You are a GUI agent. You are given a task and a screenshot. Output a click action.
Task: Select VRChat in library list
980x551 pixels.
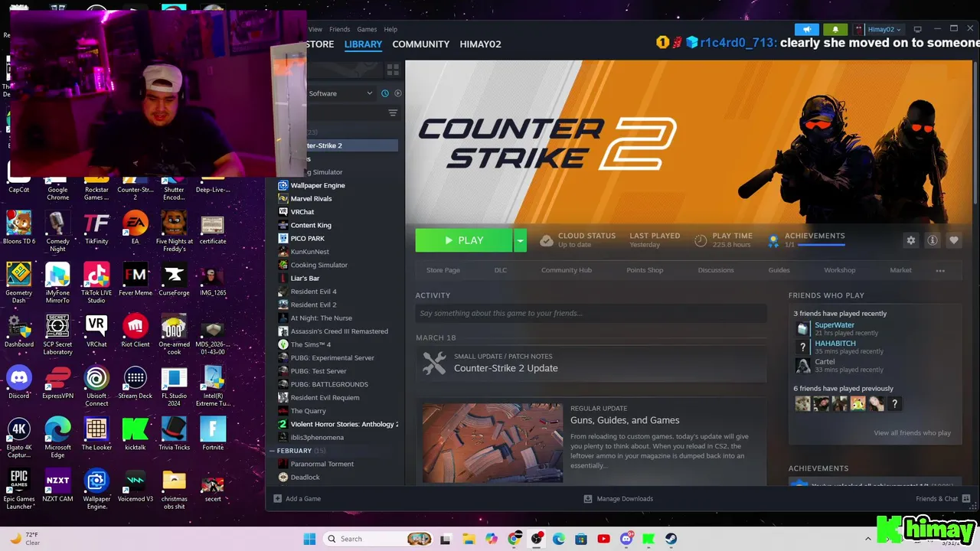pos(302,212)
